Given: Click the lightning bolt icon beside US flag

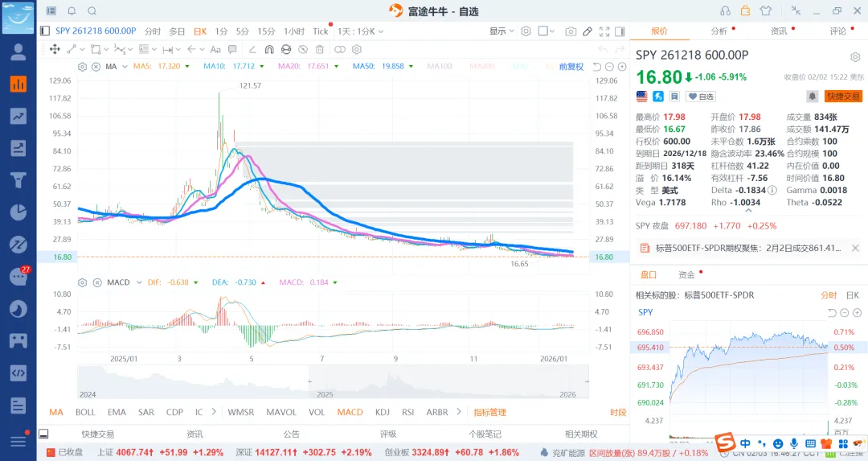Looking at the screenshot, I should (658, 97).
